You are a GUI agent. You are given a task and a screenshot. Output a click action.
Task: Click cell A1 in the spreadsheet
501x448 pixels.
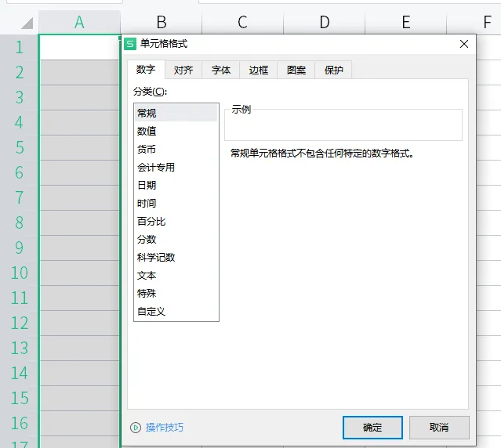click(79, 47)
